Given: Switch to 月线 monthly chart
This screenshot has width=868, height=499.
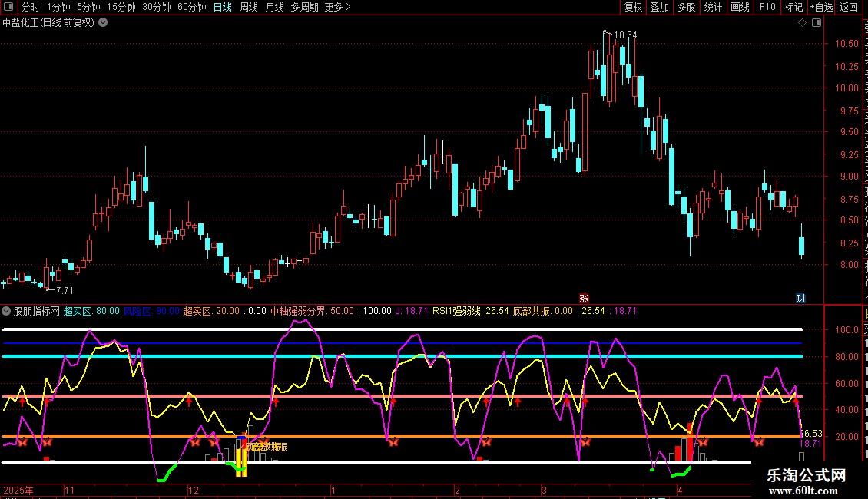Looking at the screenshot, I should (x=274, y=7).
